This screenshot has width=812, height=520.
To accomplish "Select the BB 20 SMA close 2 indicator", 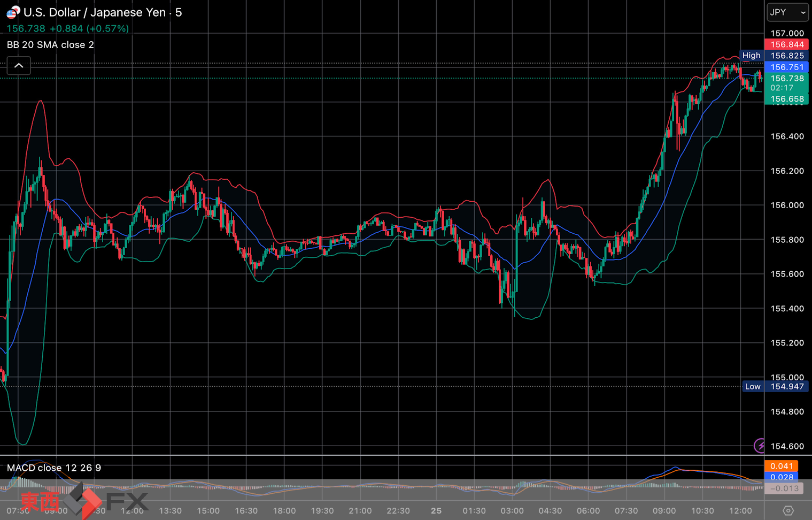I will point(50,45).
